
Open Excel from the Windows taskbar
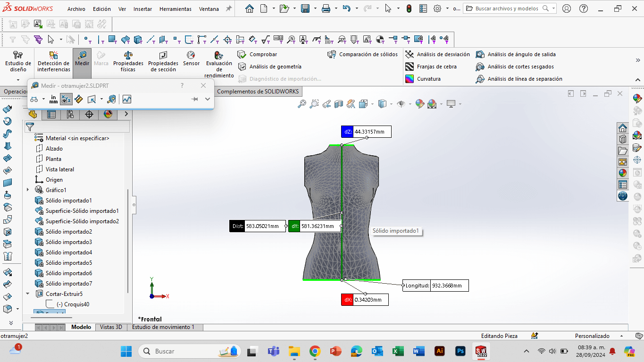click(397, 351)
